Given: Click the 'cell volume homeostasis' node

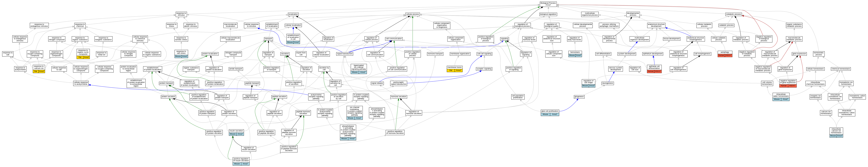Looking at the screenshot, I should coord(767,83).
